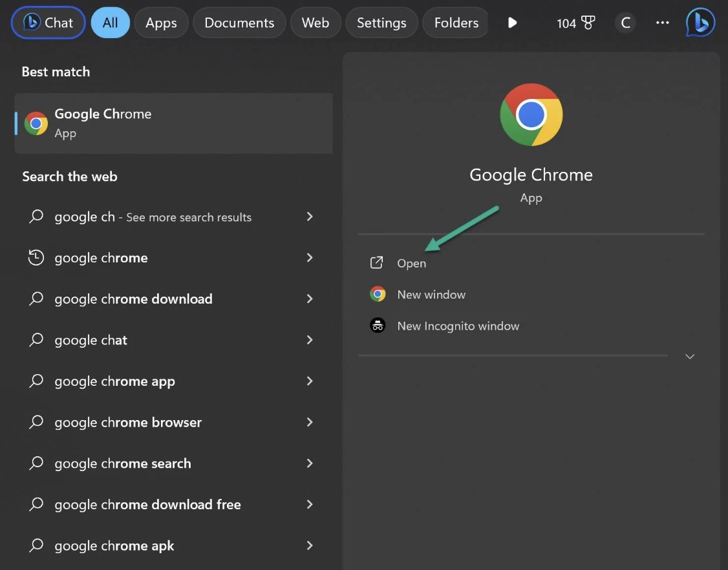Image resolution: width=728 pixels, height=570 pixels.
Task: Open the three-dots options menu
Action: pyautogui.click(x=662, y=22)
